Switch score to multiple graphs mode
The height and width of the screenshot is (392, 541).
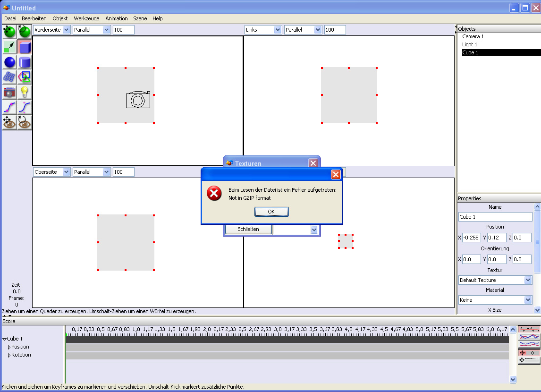point(529,344)
